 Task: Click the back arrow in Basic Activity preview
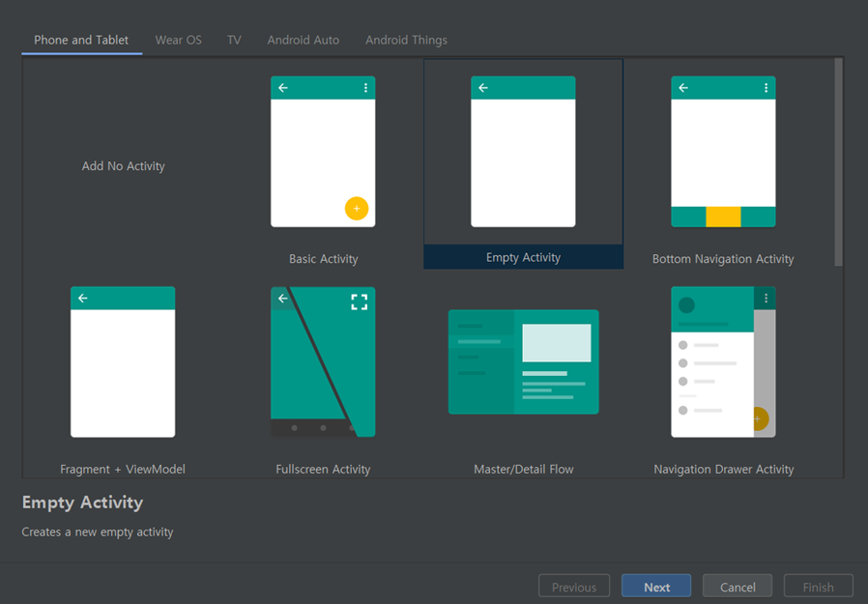283,88
